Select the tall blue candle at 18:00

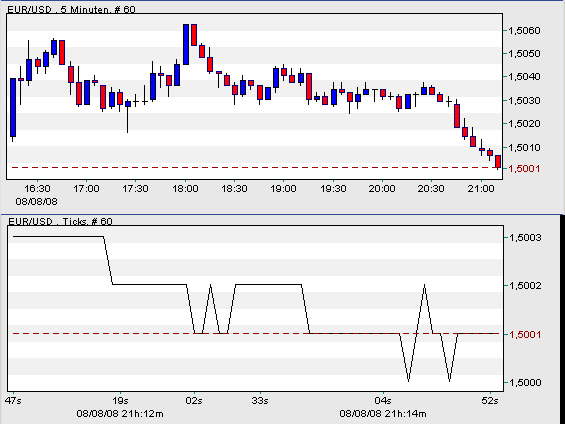point(186,45)
